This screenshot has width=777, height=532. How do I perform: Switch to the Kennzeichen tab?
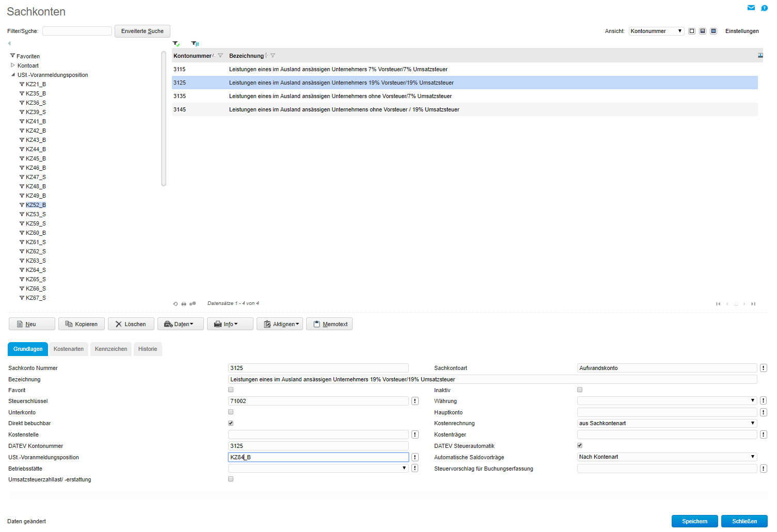click(111, 349)
